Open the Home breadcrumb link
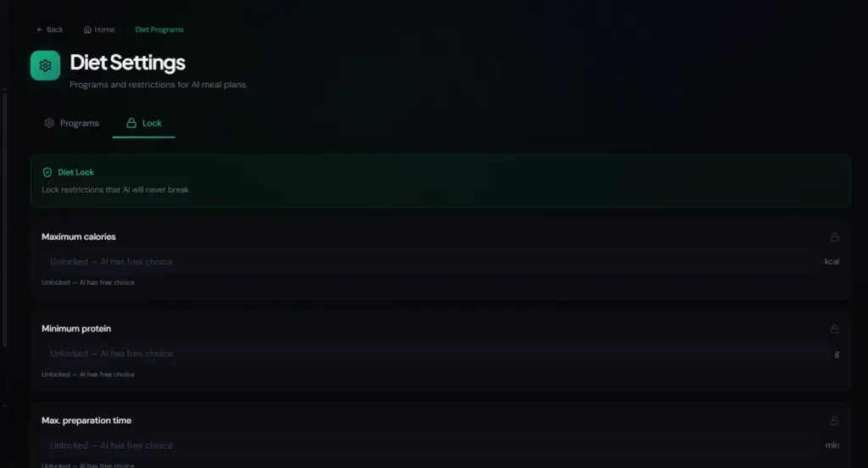 (x=99, y=30)
